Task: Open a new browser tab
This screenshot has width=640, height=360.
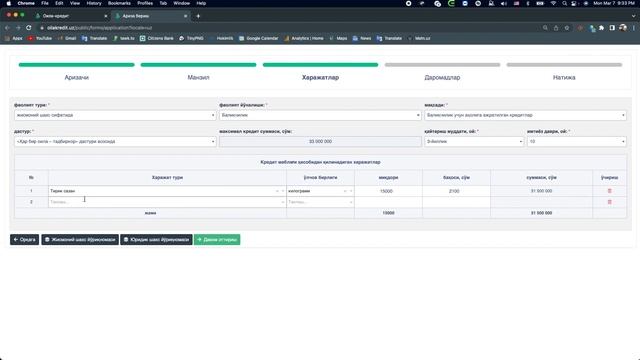Action: (x=198, y=16)
